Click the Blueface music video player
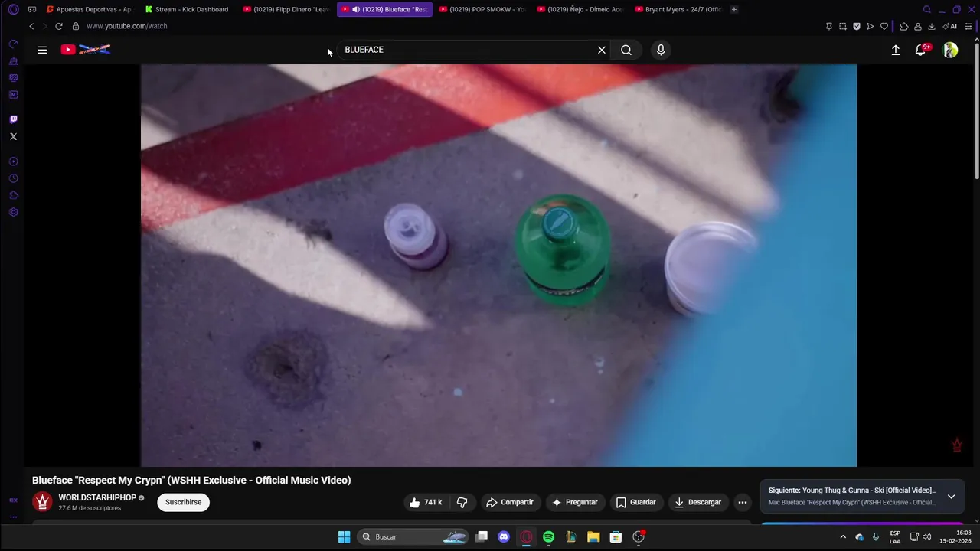This screenshot has height=551, width=980. (x=498, y=265)
